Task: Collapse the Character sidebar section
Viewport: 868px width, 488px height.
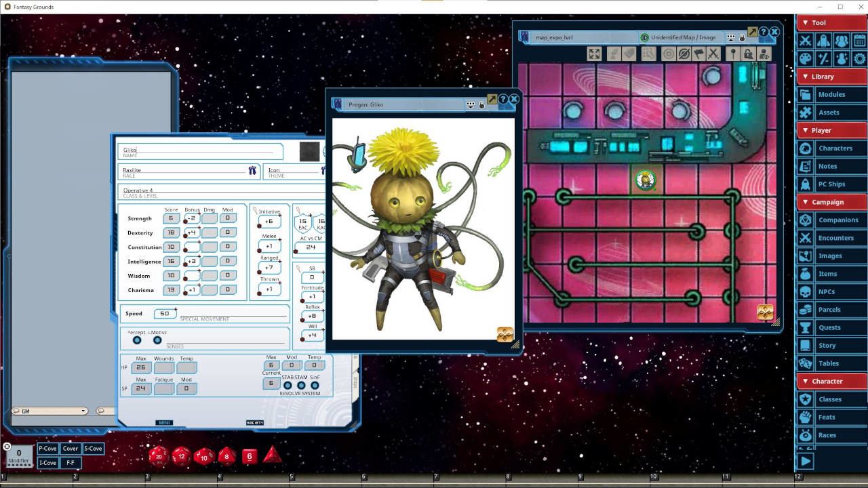Action: click(x=831, y=381)
